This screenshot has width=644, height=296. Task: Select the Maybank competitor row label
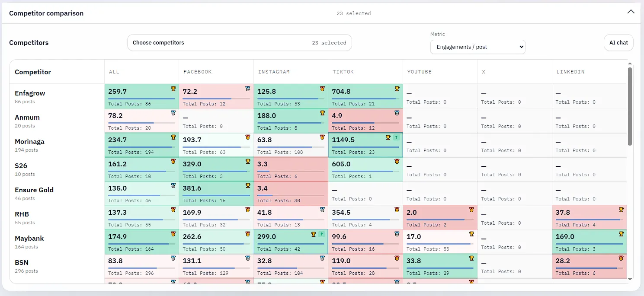(29, 238)
